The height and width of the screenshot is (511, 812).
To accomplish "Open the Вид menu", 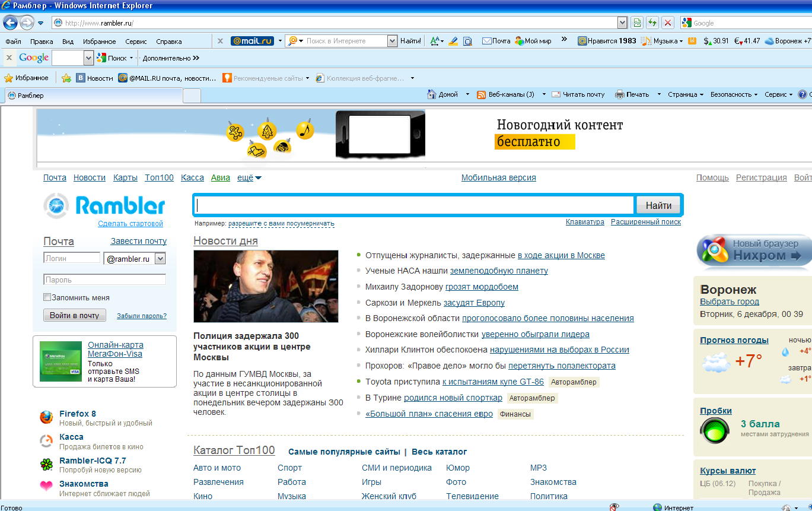I will click(x=68, y=42).
